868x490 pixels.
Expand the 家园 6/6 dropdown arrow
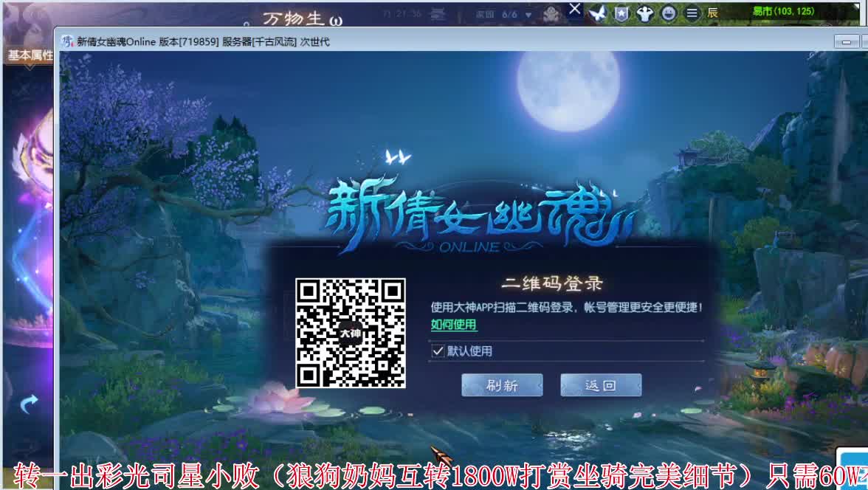(528, 14)
